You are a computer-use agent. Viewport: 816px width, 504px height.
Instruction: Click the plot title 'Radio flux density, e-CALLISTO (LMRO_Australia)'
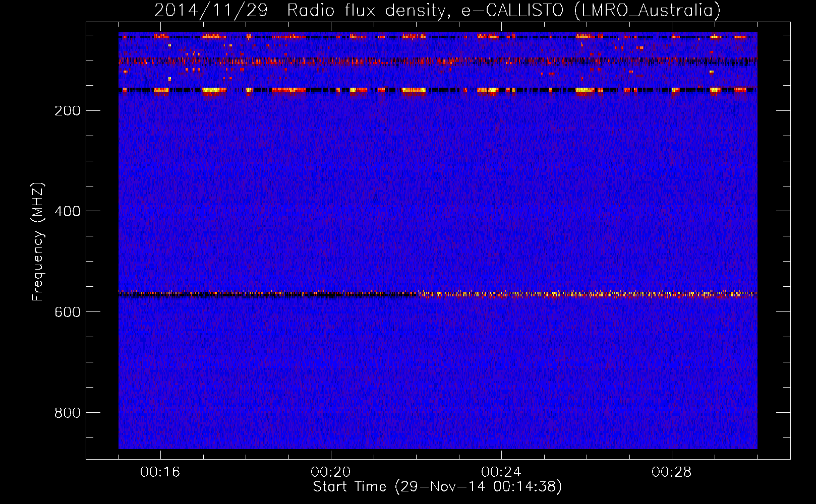(504, 10)
